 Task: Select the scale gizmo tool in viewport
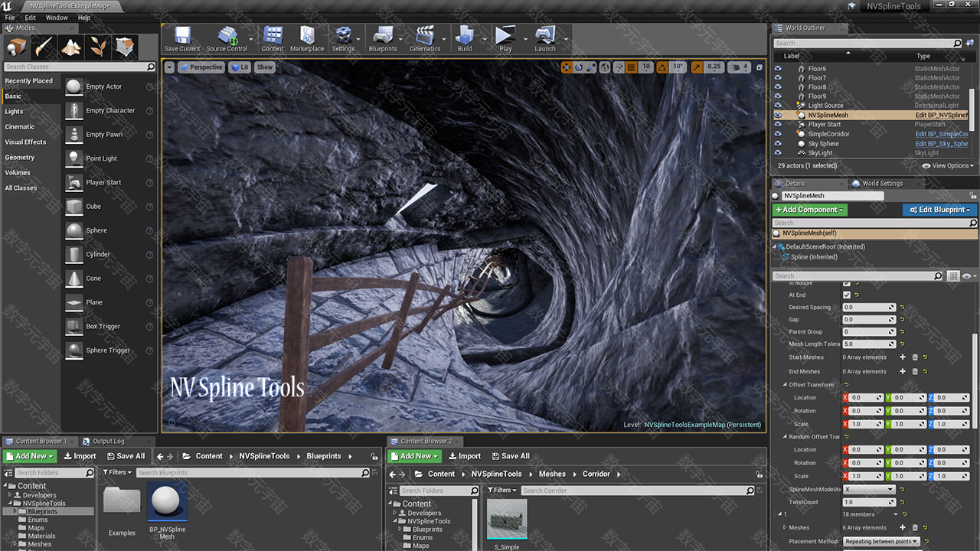point(591,67)
